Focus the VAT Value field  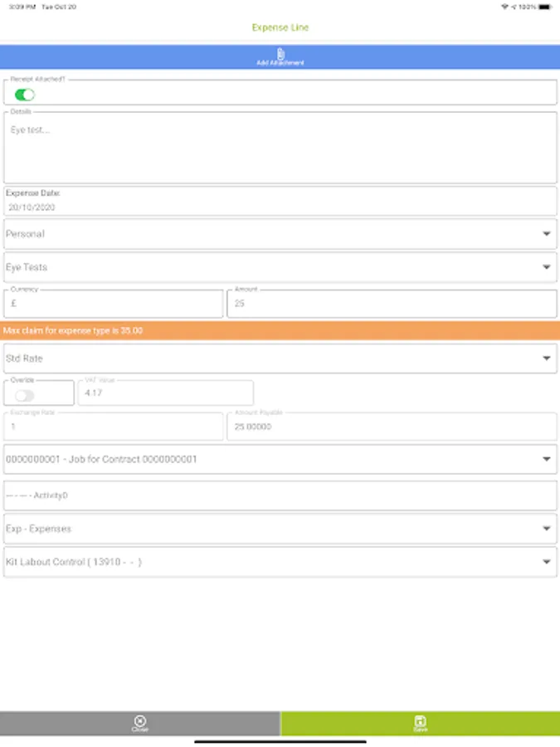[x=165, y=394]
